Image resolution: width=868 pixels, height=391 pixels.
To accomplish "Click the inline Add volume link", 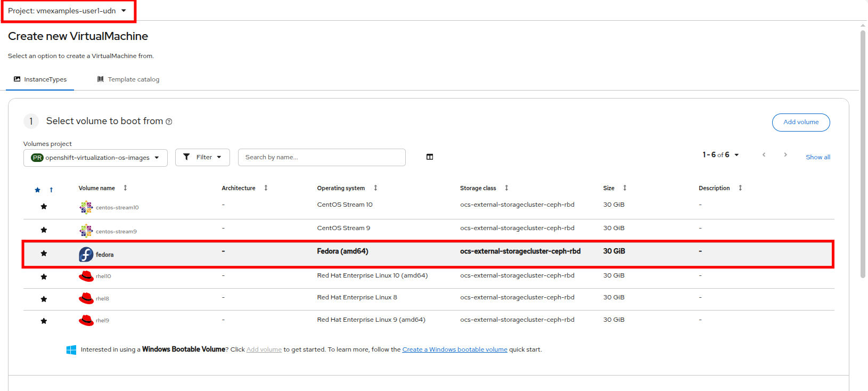I will point(264,349).
